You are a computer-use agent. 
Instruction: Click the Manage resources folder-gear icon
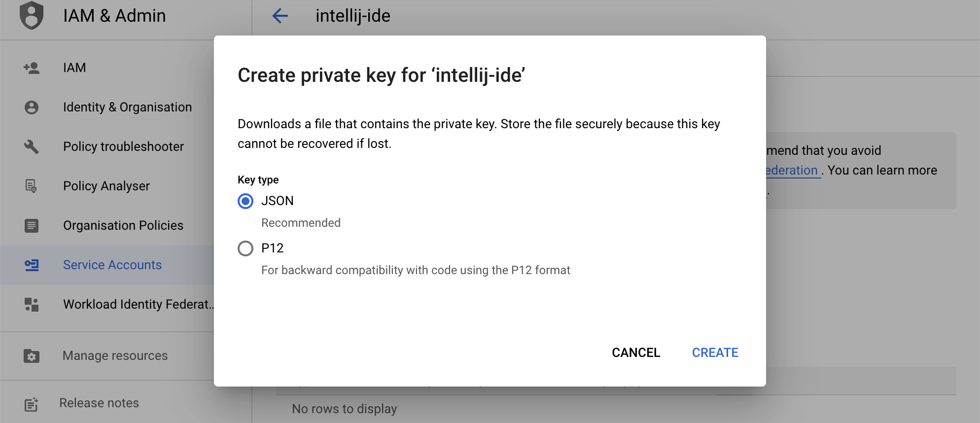pos(32,356)
